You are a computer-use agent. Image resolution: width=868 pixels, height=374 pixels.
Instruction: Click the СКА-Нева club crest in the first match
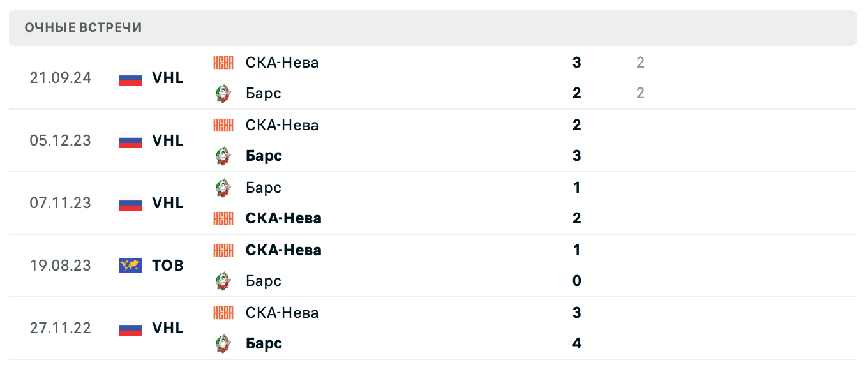(223, 62)
